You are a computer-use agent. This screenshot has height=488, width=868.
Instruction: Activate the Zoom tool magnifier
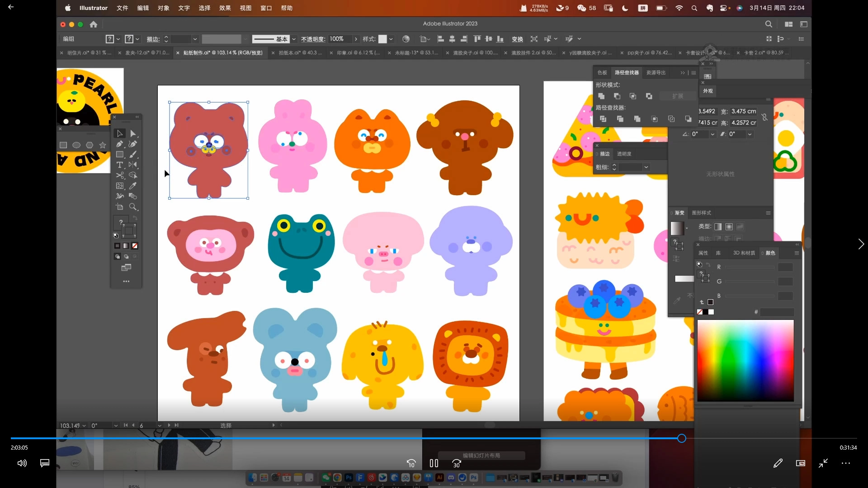tap(133, 207)
